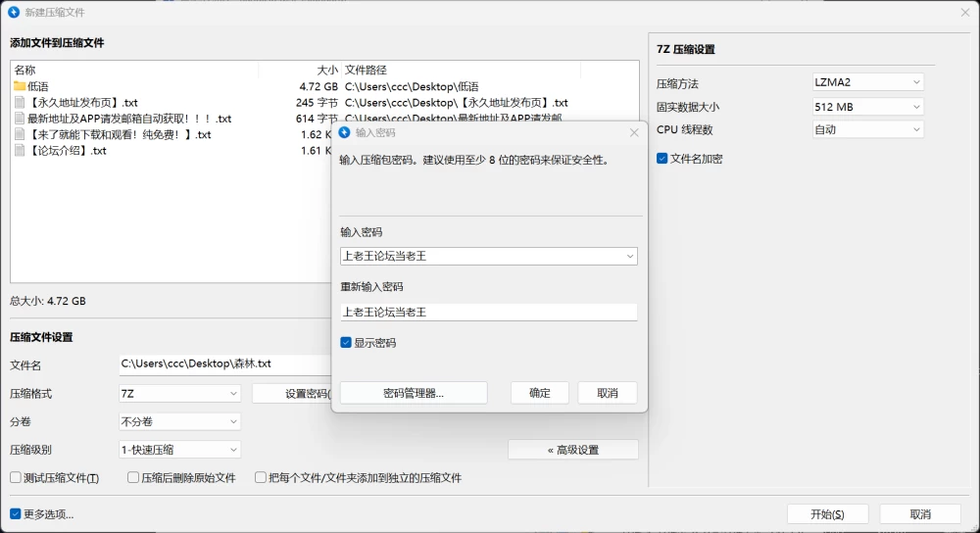Click 4.72 GB size of 低语
This screenshot has width=980, height=533.
click(318, 86)
